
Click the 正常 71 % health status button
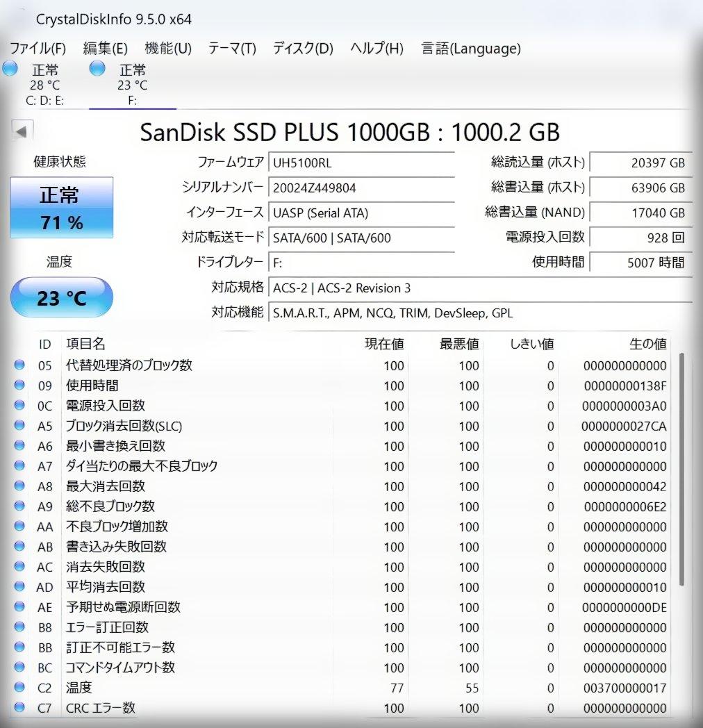62,208
